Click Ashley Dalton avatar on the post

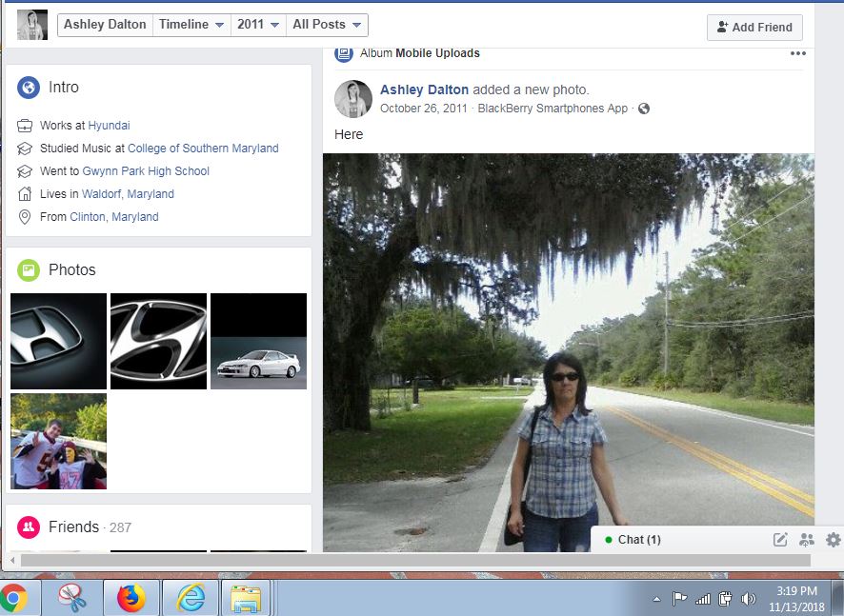[x=353, y=99]
